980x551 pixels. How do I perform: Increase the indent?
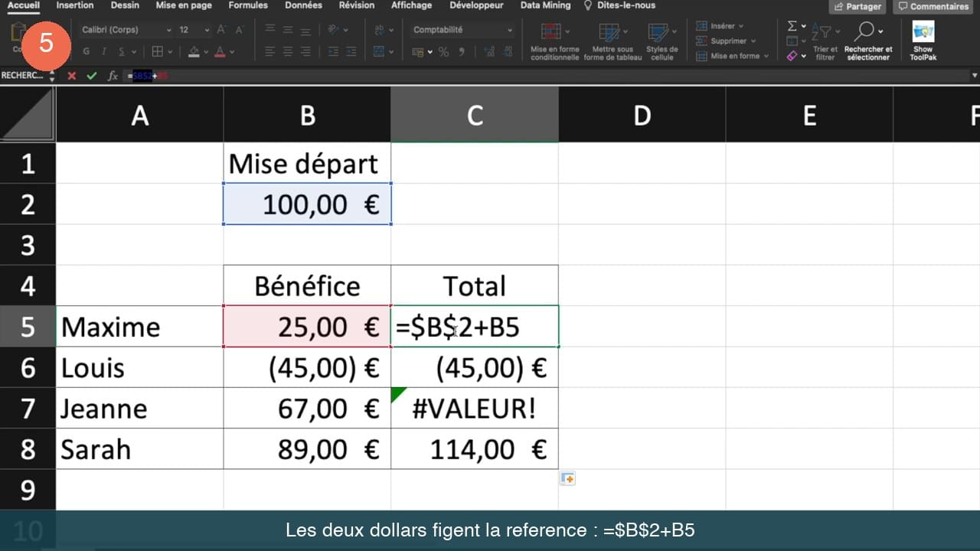352,52
